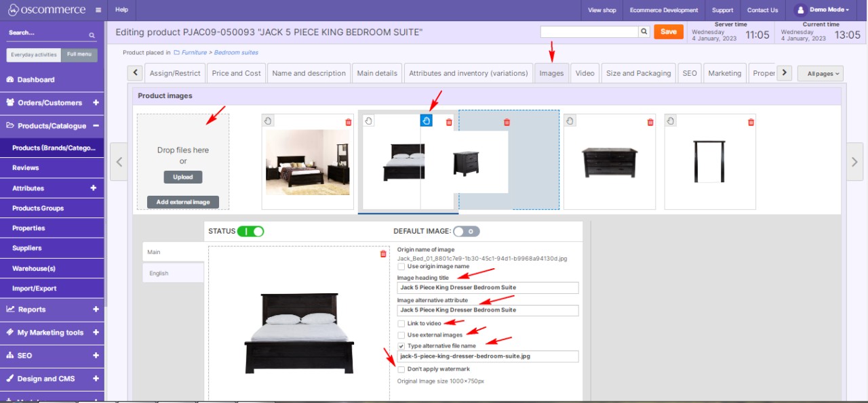Click the Reports chart icon
This screenshot has height=403, width=868.
coord(10,310)
